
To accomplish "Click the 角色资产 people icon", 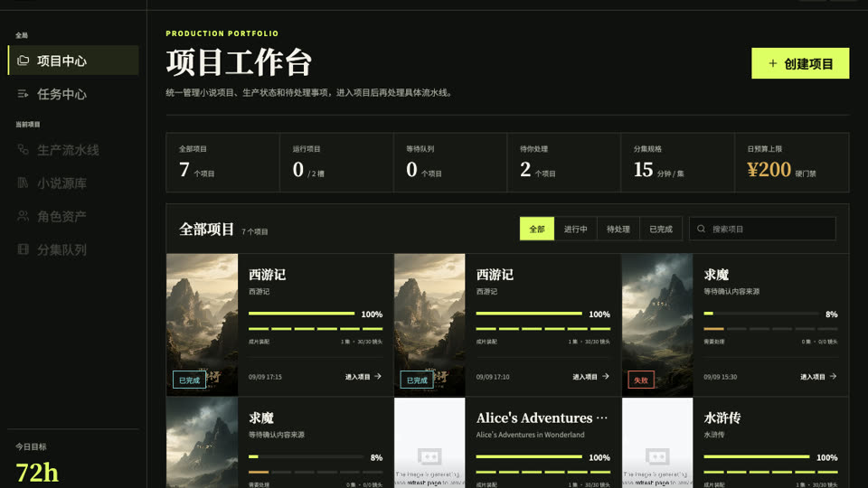I will (x=23, y=216).
